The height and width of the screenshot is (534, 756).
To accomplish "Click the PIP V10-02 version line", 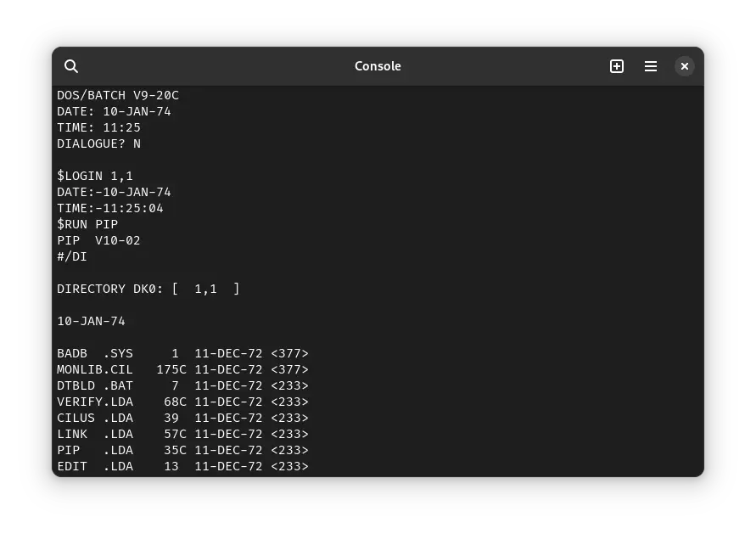I will click(98, 240).
